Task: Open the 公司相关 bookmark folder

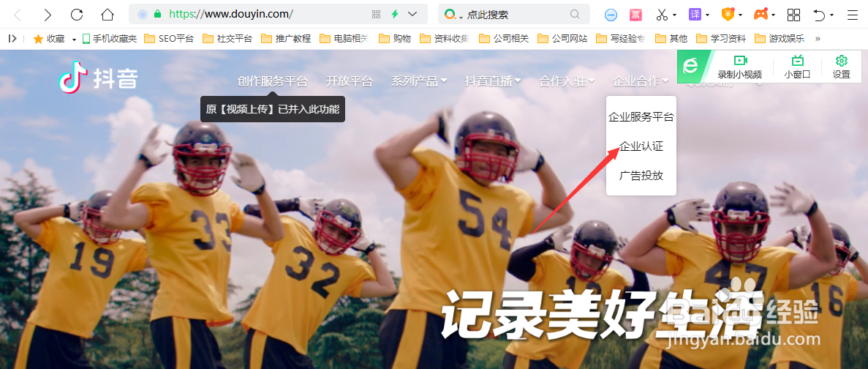Action: click(504, 38)
